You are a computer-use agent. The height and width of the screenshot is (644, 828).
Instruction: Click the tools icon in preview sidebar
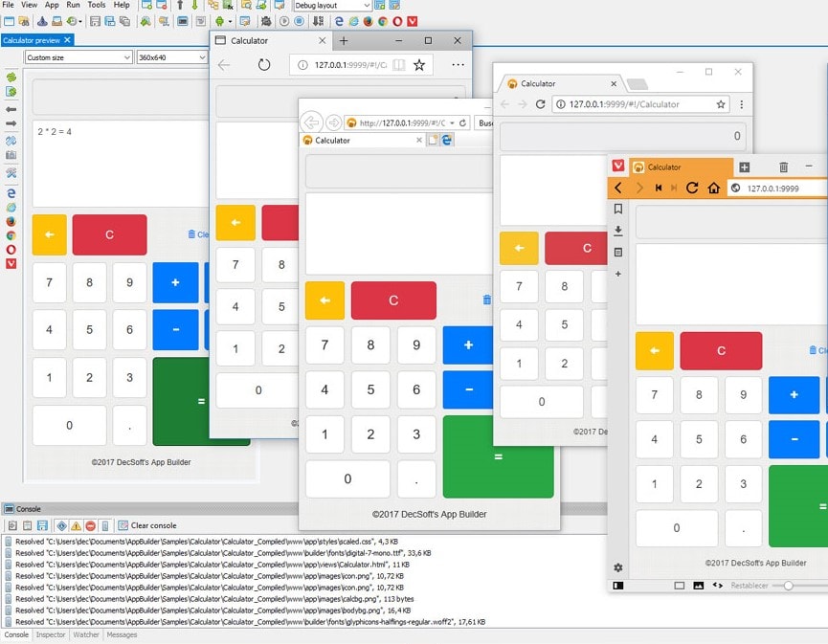[x=11, y=172]
